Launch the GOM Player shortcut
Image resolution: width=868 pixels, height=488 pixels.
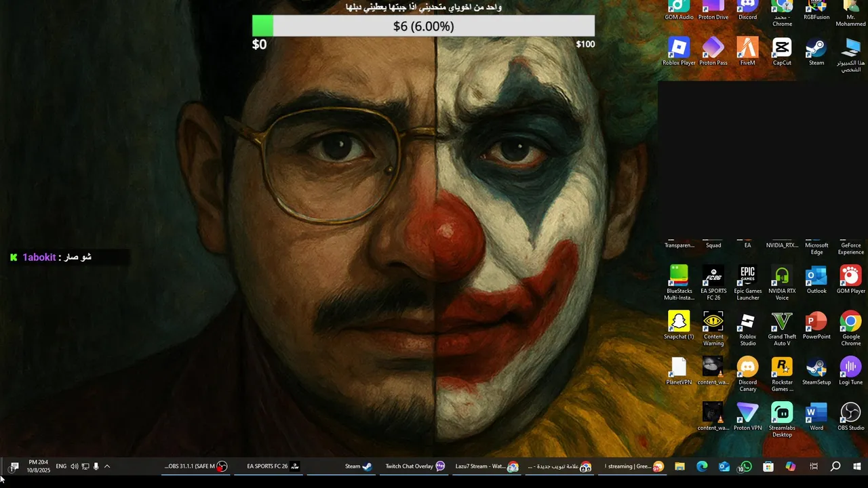850,279
